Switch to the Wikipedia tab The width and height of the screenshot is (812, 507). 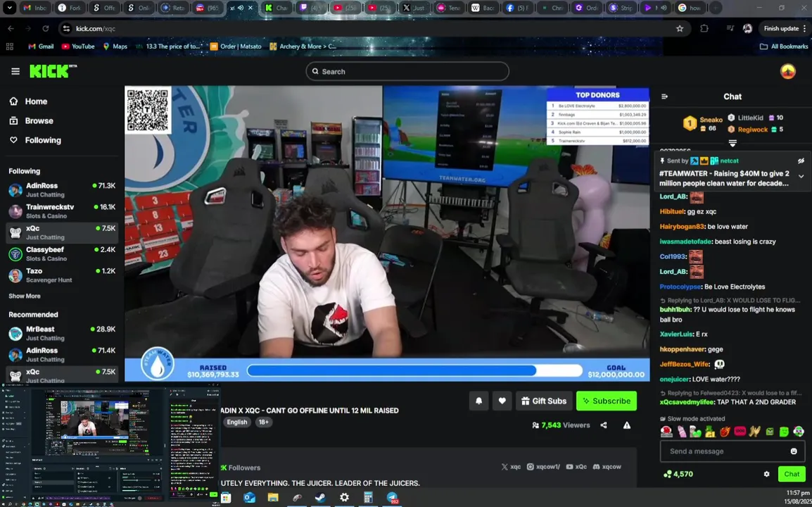coord(483,8)
